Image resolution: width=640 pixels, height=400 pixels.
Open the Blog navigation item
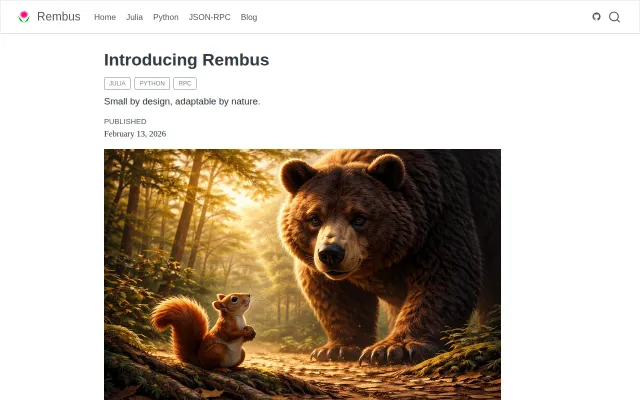coord(249,17)
